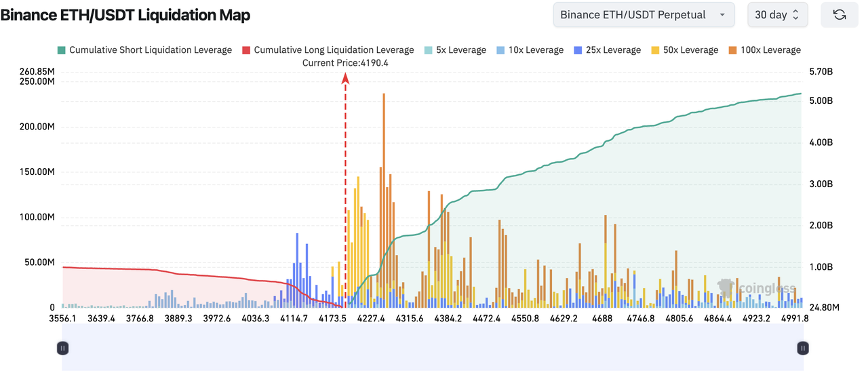Image resolution: width=868 pixels, height=379 pixels.
Task: Toggle Cumulative Long Liquidation Leverage legend
Action: pyautogui.click(x=328, y=50)
